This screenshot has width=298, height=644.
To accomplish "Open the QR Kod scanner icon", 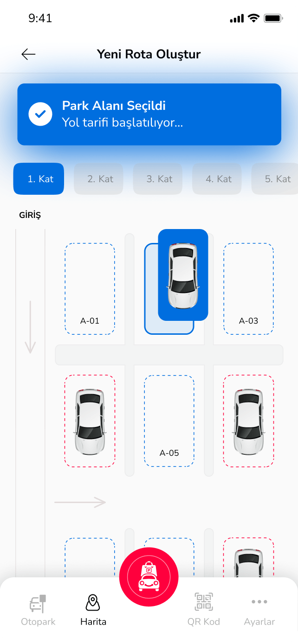I will 204,602.
